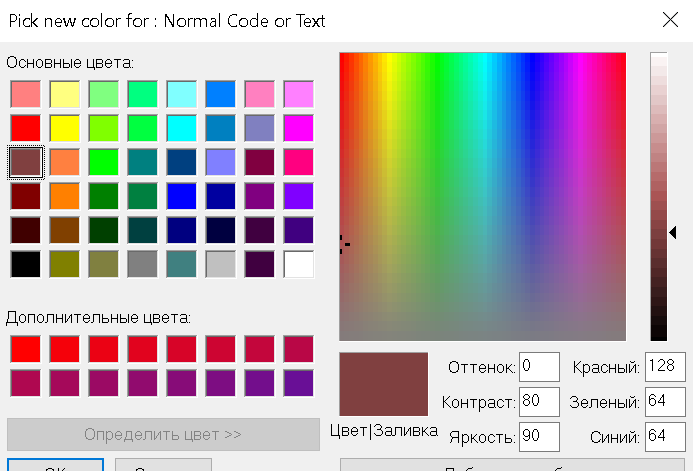Choose the first custom color red swatch
The height and width of the screenshot is (471, 693).
pyautogui.click(x=26, y=349)
